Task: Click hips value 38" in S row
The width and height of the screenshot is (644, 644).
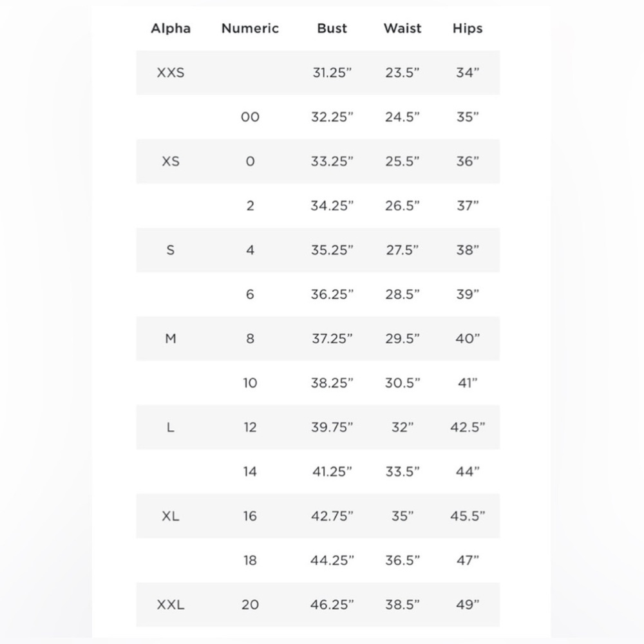Action: point(468,250)
